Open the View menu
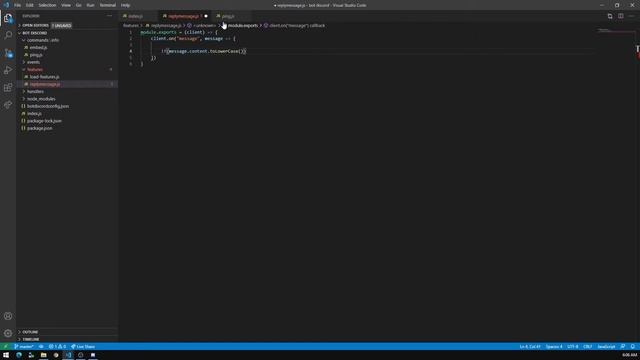Screen dimensions: 640x360 (66, 5)
